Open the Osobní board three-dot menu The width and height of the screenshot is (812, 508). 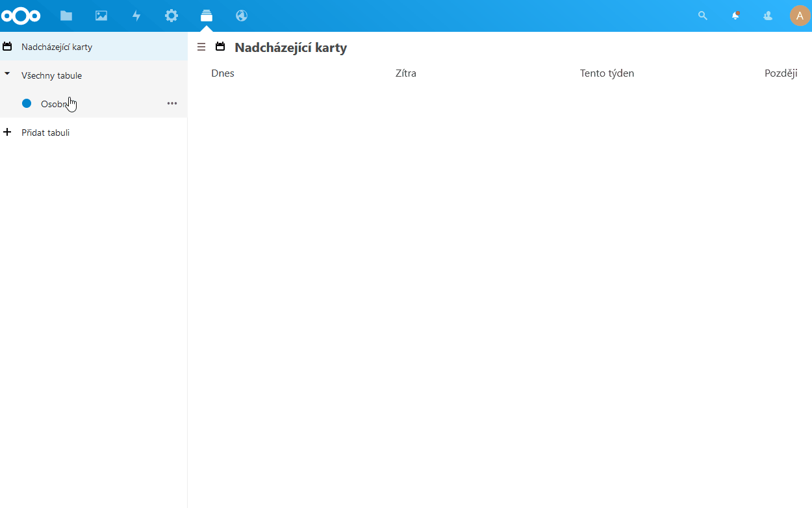[x=172, y=103]
